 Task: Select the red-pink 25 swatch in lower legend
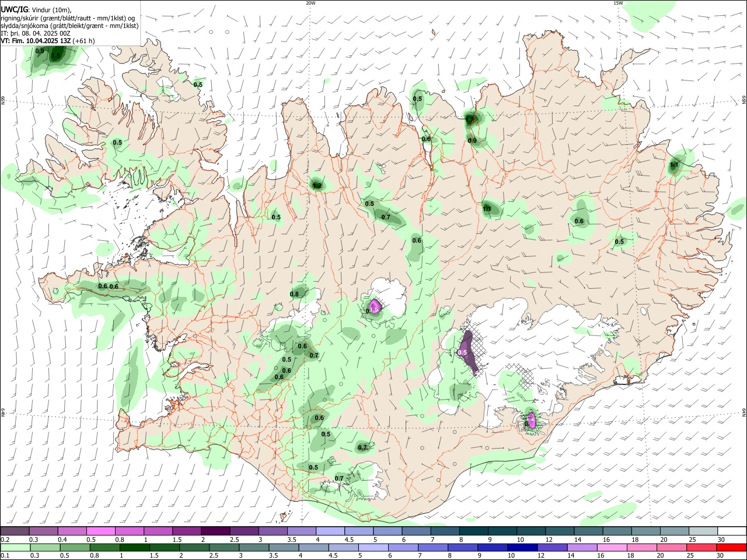701,547
